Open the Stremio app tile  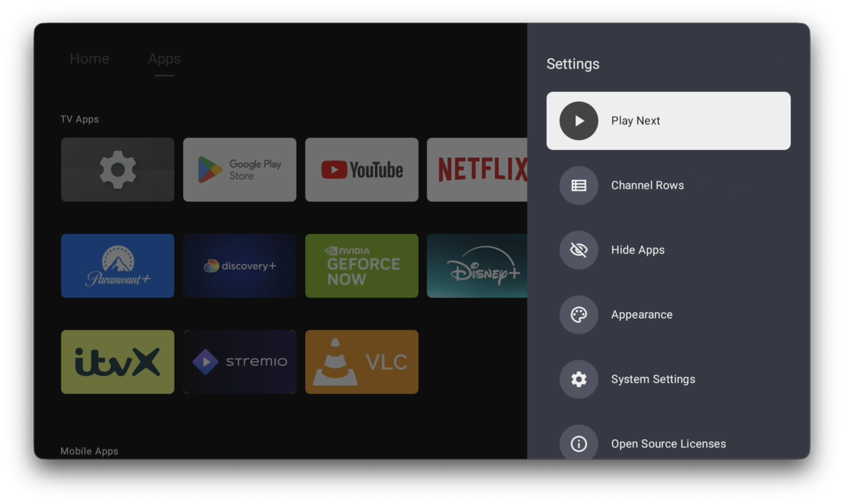pos(239,362)
